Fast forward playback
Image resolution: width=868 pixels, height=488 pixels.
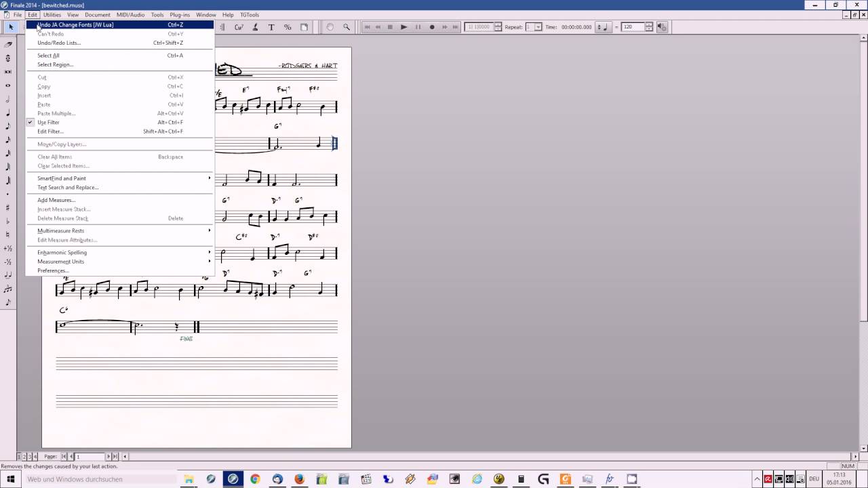[445, 27]
